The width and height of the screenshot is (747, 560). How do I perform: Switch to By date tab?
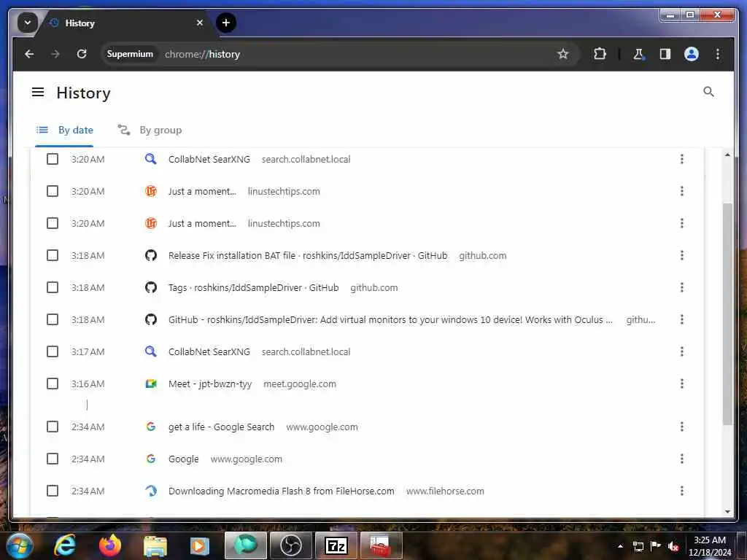click(65, 130)
